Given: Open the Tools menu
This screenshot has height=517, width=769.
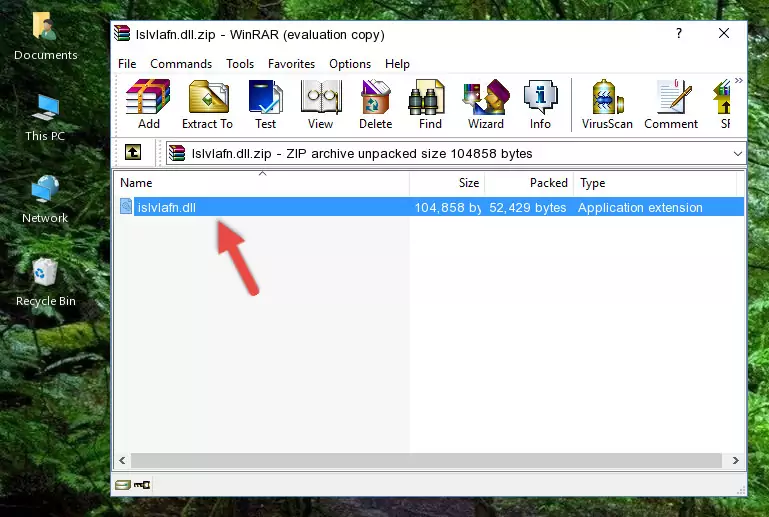Looking at the screenshot, I should (240, 64).
